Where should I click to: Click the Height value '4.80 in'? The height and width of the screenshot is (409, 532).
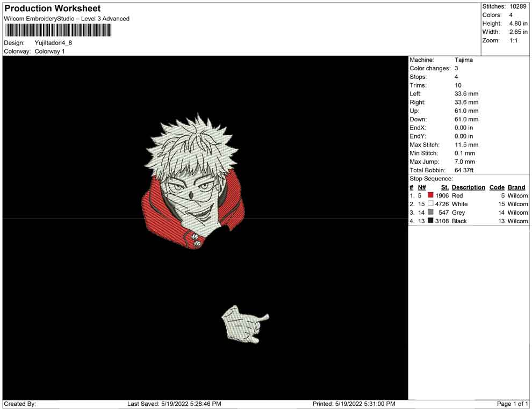tap(518, 24)
